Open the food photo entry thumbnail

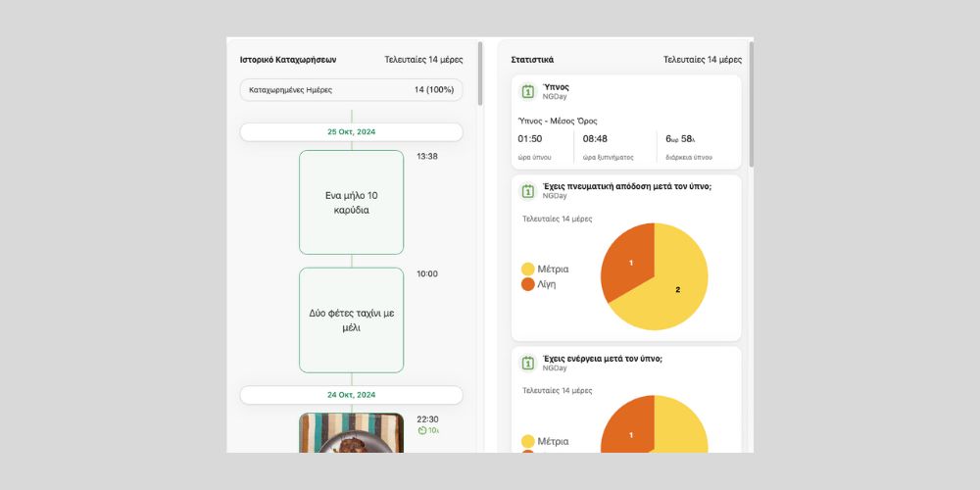[x=351, y=432]
